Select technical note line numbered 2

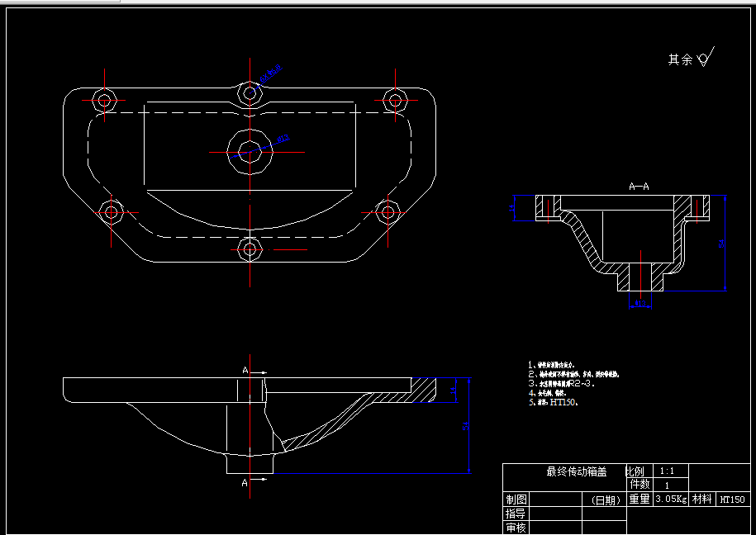tap(573, 374)
